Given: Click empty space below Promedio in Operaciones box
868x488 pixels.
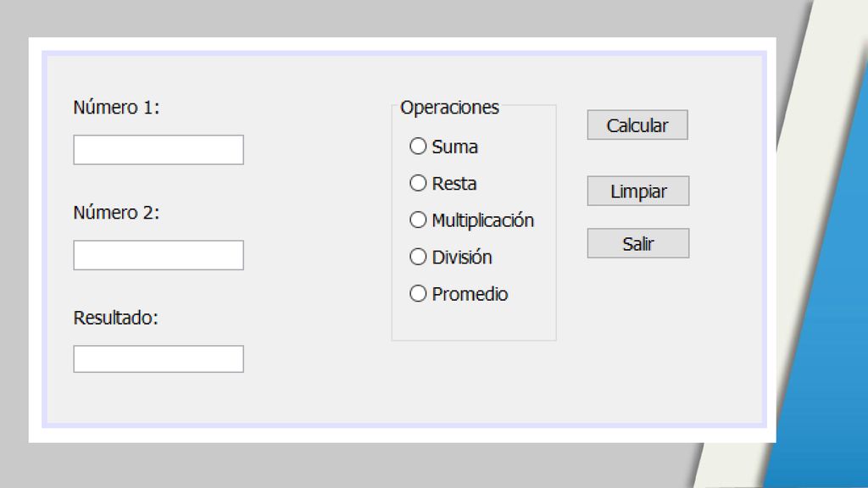Looking at the screenshot, I should [474, 322].
